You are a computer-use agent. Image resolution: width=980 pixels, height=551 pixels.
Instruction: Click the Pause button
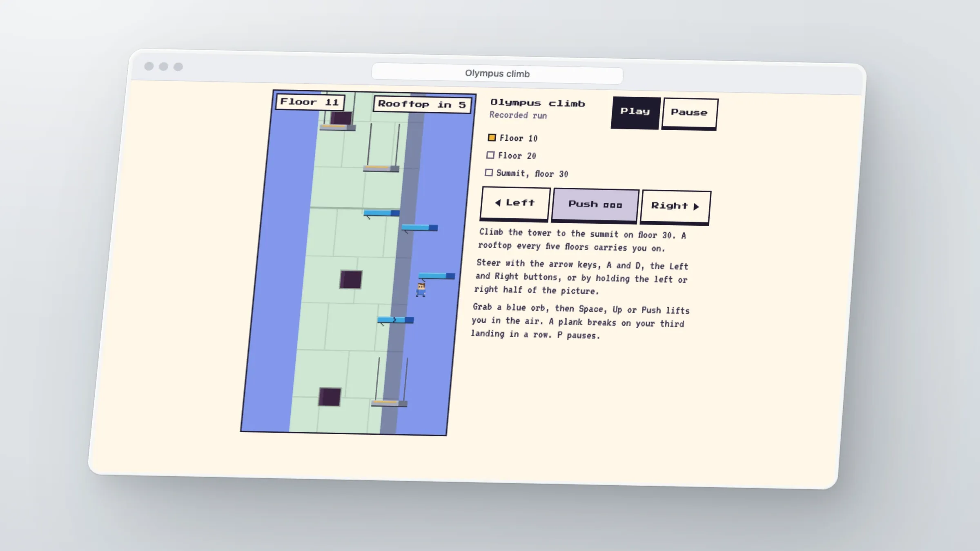click(x=689, y=113)
